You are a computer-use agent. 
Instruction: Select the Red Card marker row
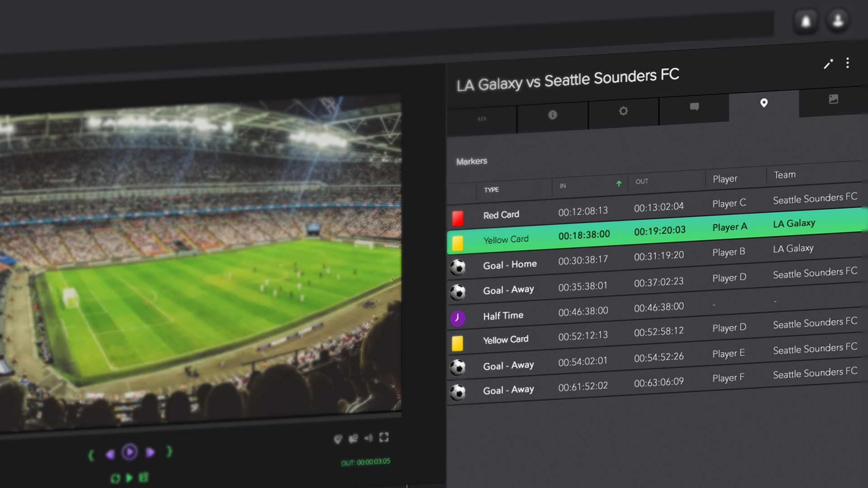[x=654, y=207]
